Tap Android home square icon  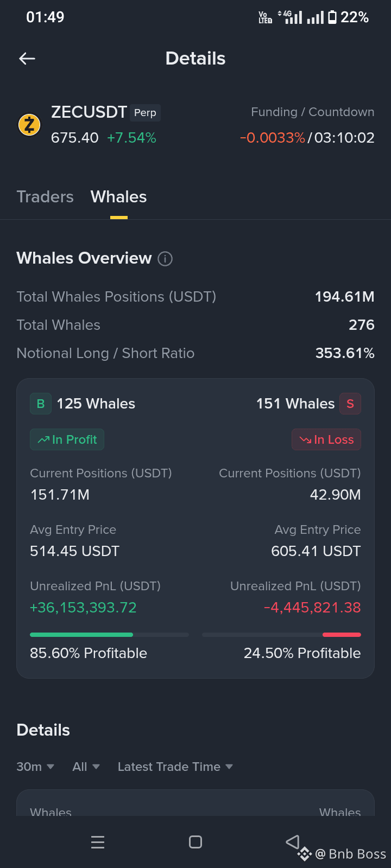coord(195,842)
